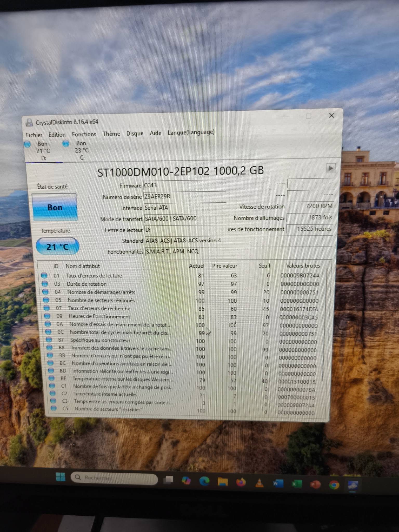
Task: Switch to the C: drive tab
Action: pos(81,150)
